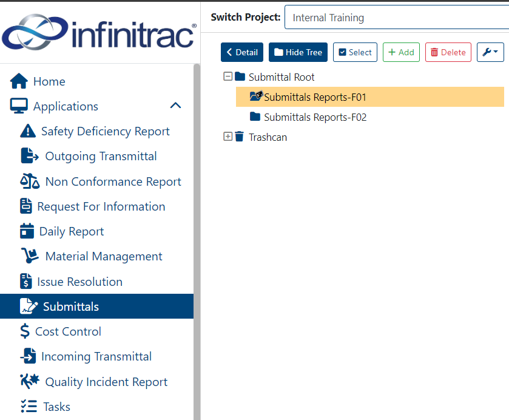The width and height of the screenshot is (509, 420).
Task: Open Request For Information
Action: tap(101, 206)
